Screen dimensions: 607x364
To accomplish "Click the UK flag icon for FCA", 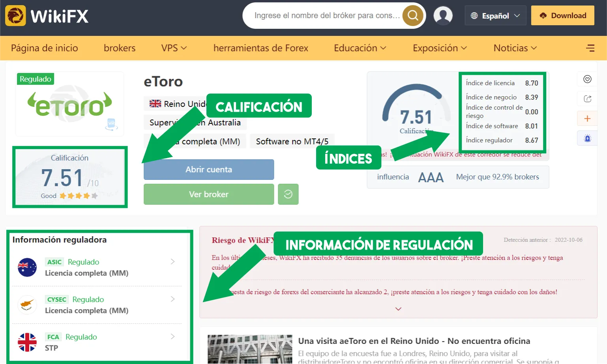I will [27, 342].
